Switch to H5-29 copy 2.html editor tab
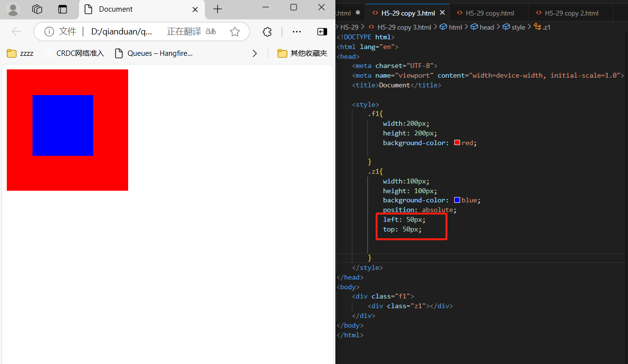 tap(571, 13)
